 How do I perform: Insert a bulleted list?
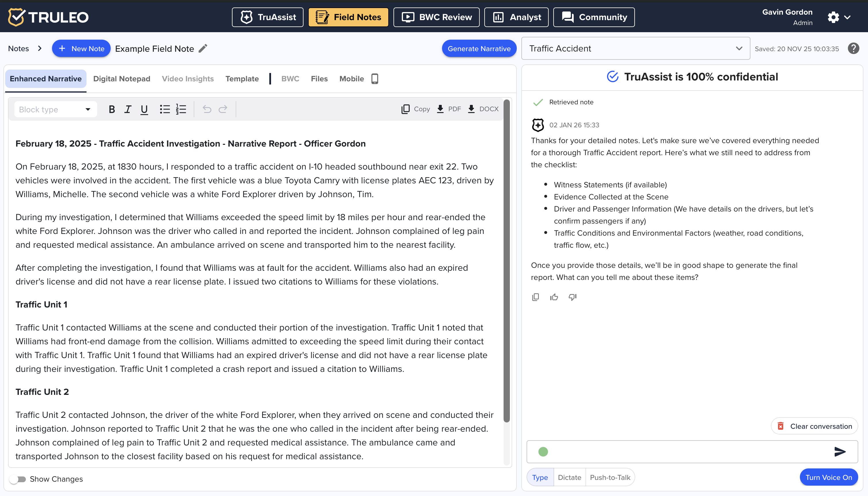165,109
